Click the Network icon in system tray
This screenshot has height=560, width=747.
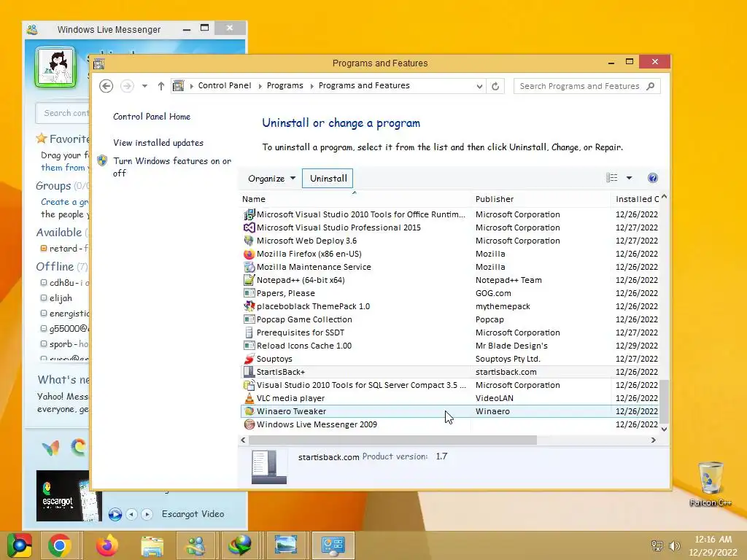(657, 546)
